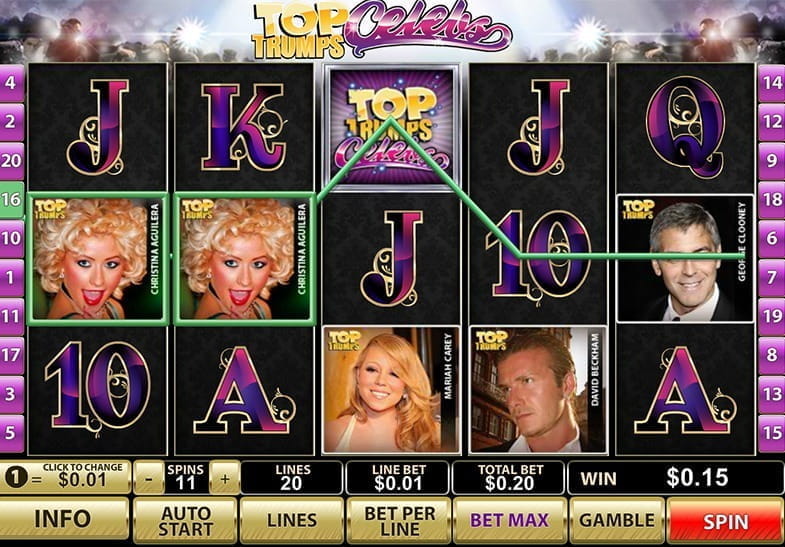Click the David Beckham card symbol
785x547 pixels.
pos(538,390)
